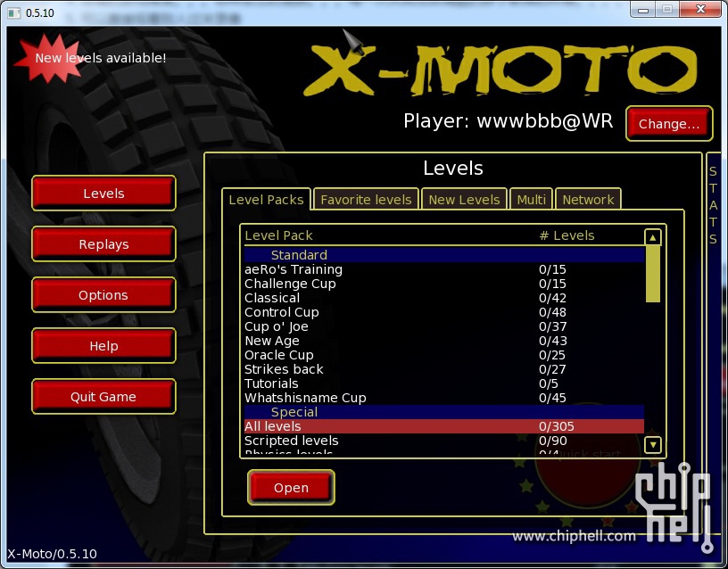Select the Oracle Cup level pack

[x=444, y=355]
